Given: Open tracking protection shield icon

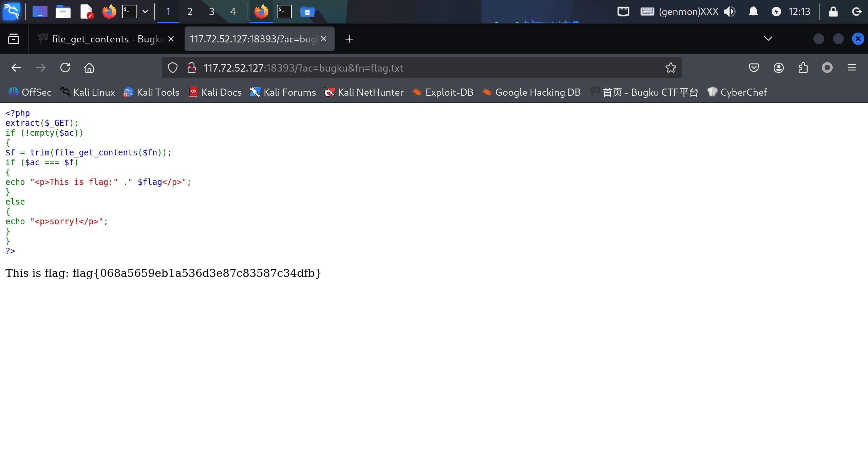Looking at the screenshot, I should (x=173, y=68).
